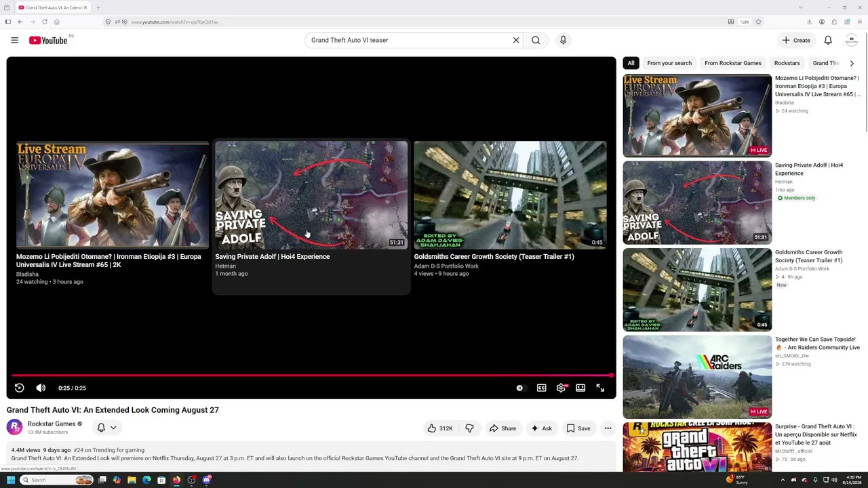The height and width of the screenshot is (488, 868).
Task: Open the Rockstar Games channel name link
Action: (x=52, y=424)
